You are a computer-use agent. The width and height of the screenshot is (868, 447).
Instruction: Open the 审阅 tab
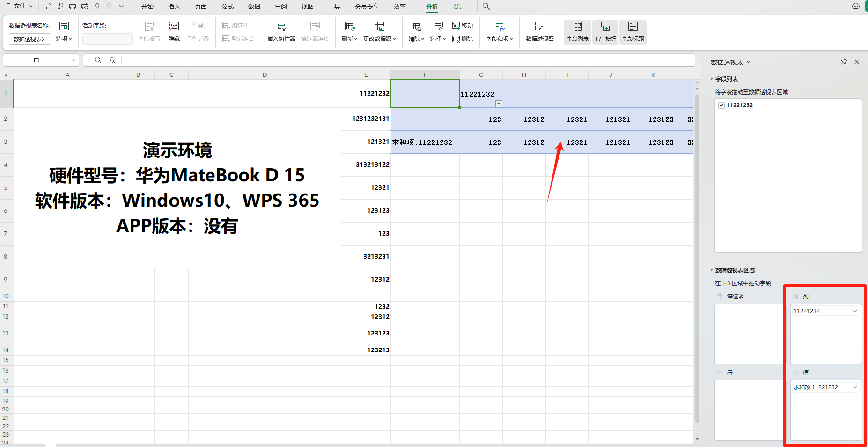pyautogui.click(x=281, y=6)
